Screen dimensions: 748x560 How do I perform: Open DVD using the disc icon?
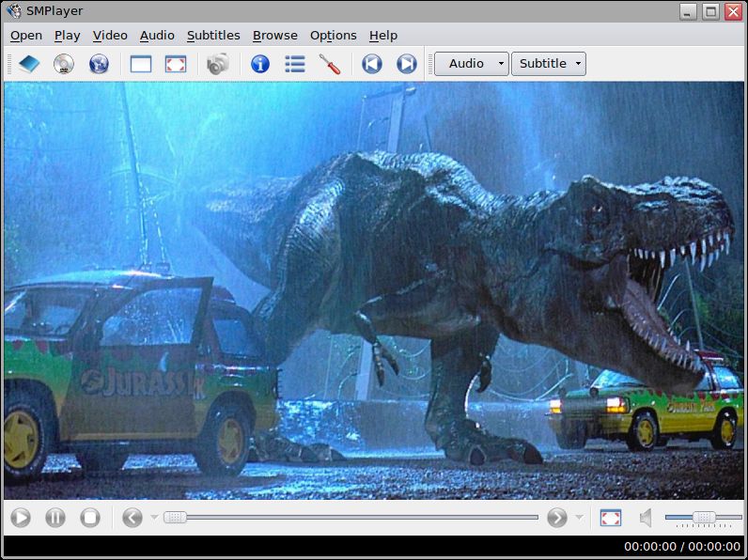(x=64, y=64)
